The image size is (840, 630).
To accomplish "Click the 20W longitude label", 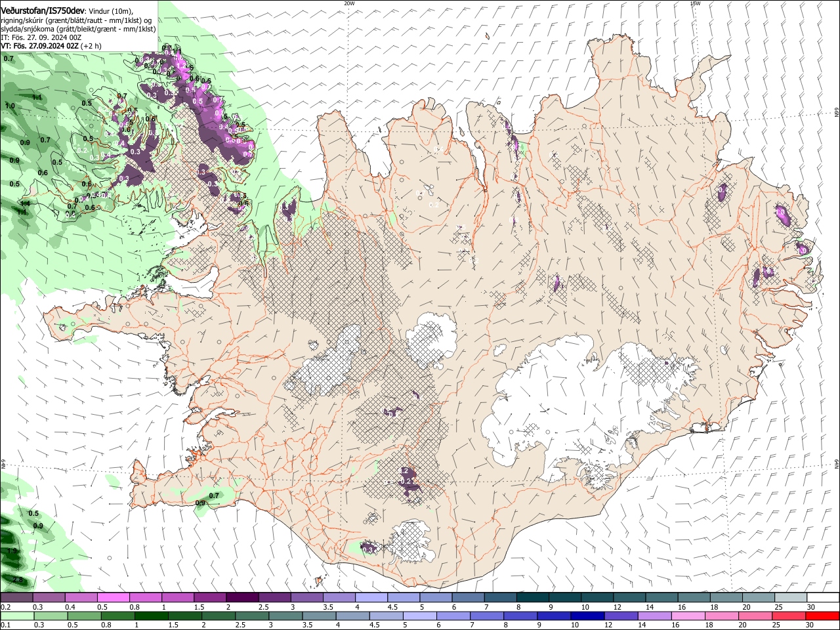I will [x=349, y=3].
